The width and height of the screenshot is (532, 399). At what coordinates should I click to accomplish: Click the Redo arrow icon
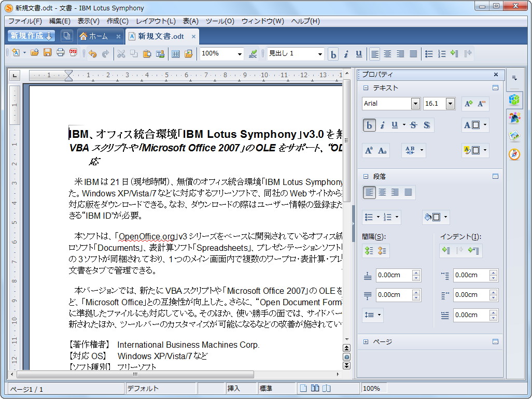pyautogui.click(x=105, y=53)
